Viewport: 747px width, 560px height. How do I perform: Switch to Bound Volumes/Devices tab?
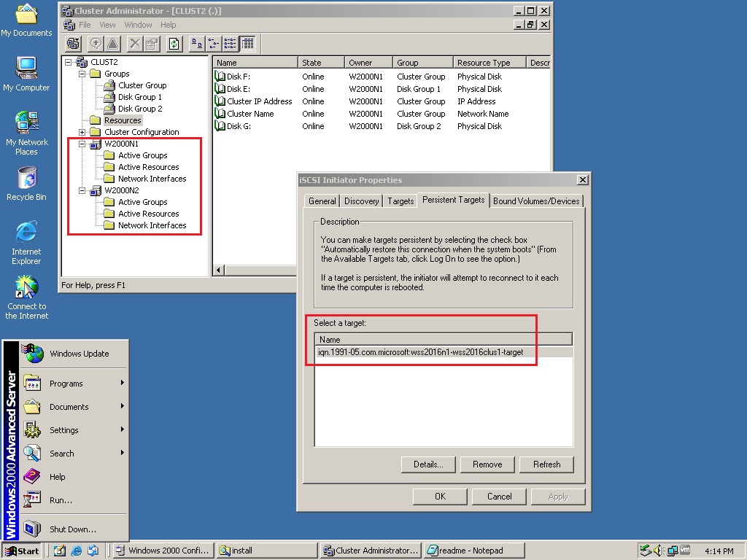coord(536,201)
